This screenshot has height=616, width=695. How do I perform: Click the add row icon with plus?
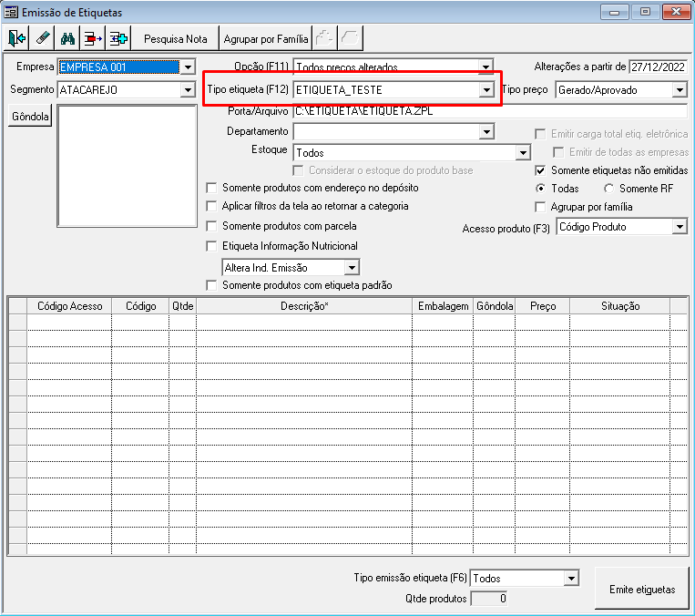(x=118, y=38)
